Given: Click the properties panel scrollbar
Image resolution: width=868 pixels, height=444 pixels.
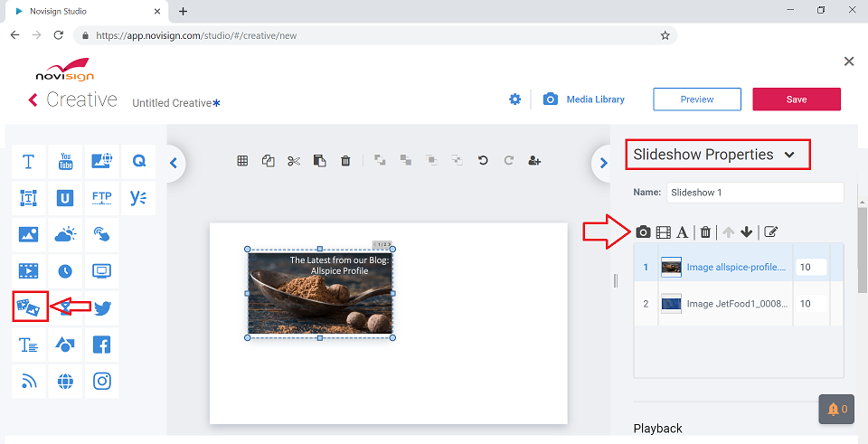Looking at the screenshot, I should point(863,250).
